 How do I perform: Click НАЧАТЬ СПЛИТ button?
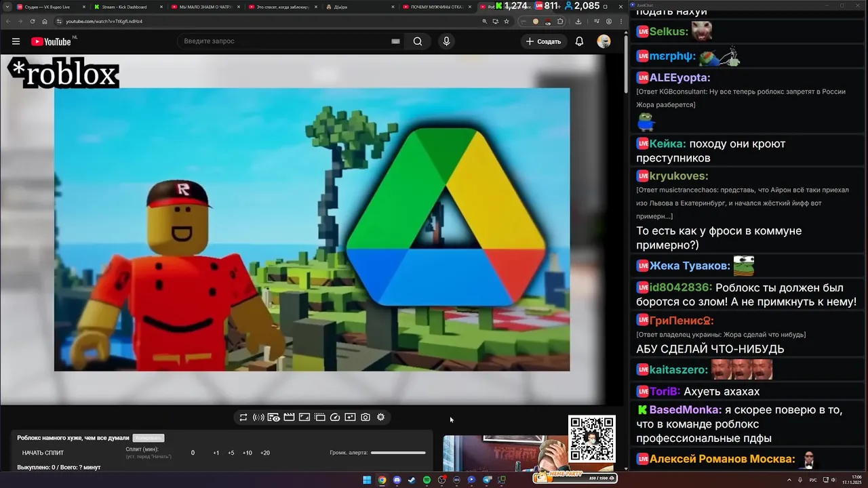tap(43, 453)
